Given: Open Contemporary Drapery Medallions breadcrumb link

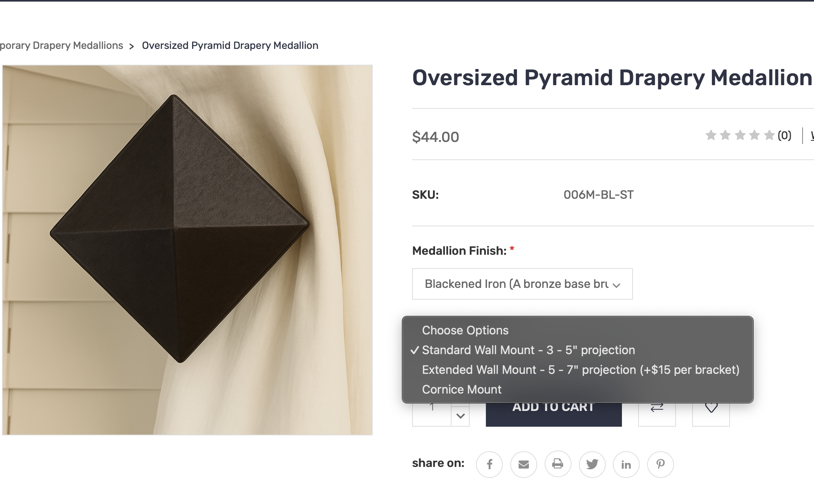Looking at the screenshot, I should [x=62, y=46].
